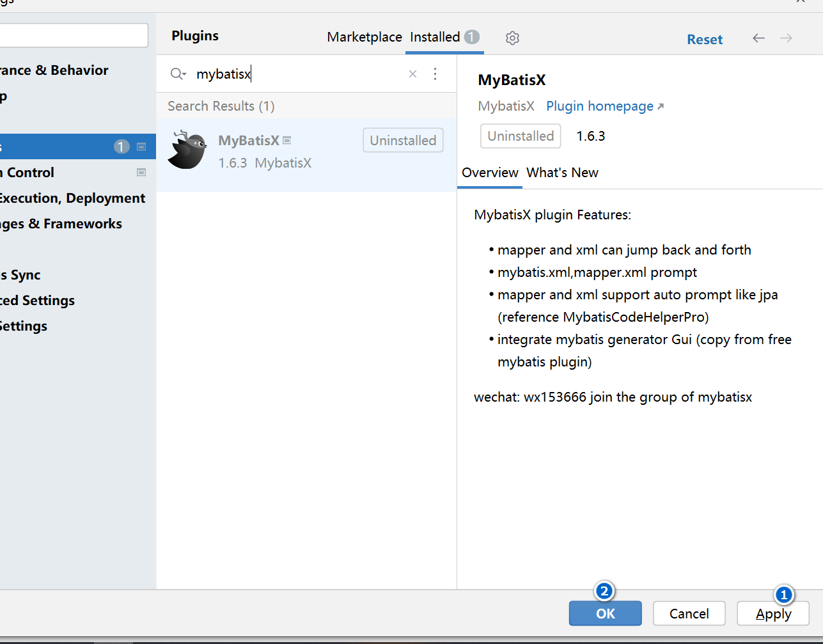This screenshot has height=644, width=823.
Task: Open the Plugin homepage link
Action: pos(605,106)
